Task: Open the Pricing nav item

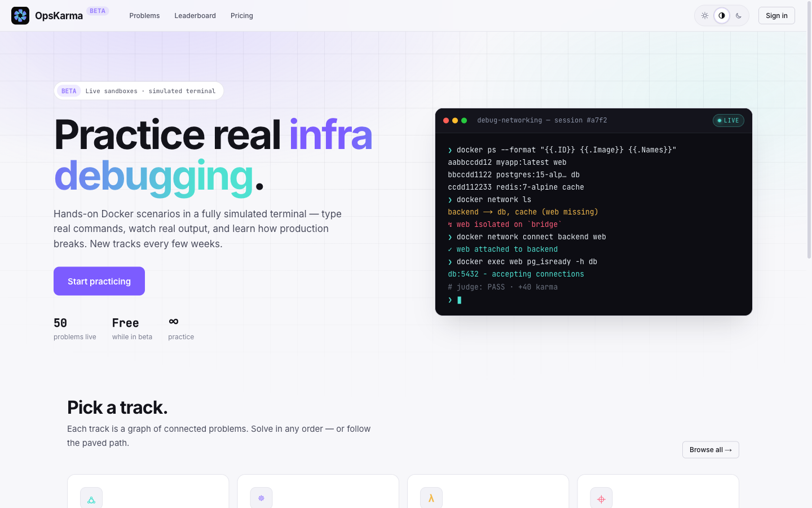Action: (242, 16)
